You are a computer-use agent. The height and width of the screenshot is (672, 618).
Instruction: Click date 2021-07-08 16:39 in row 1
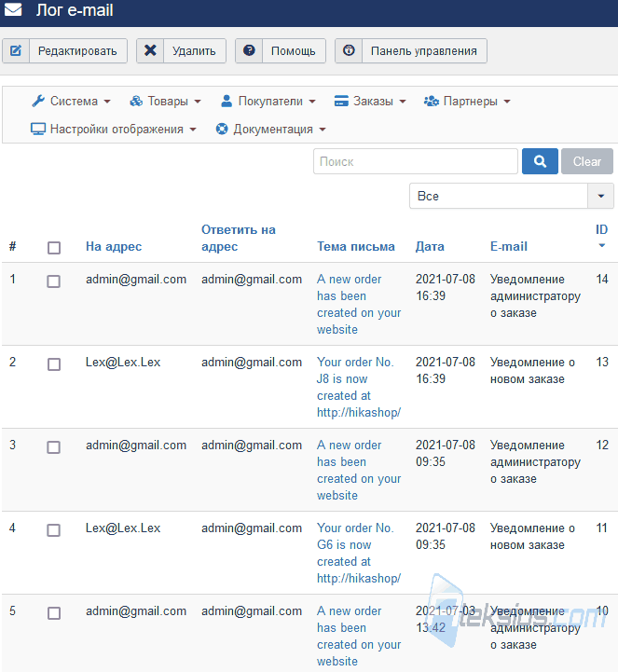446,287
